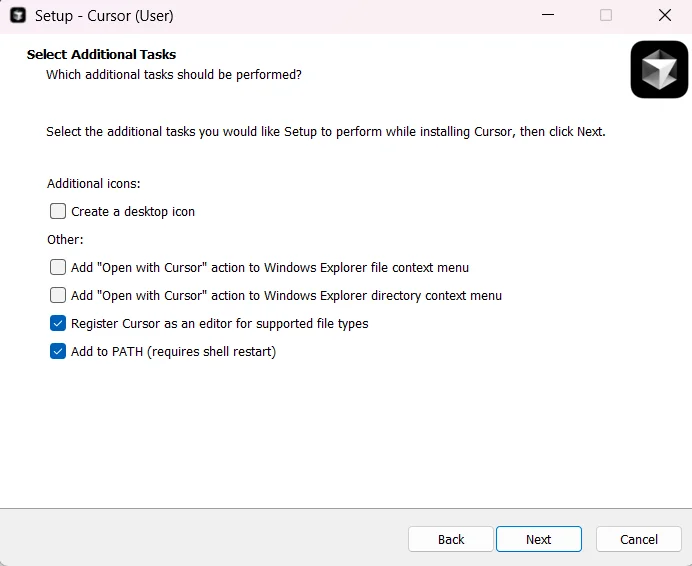The width and height of the screenshot is (692, 566).
Task: Click the 'Select Additional Tasks' heading
Action: [102, 54]
